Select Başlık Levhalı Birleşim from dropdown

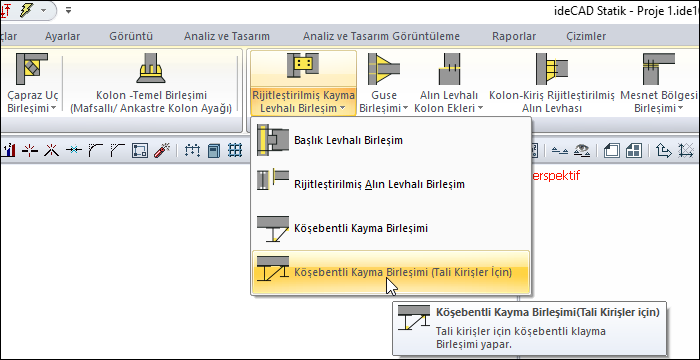coord(391,140)
